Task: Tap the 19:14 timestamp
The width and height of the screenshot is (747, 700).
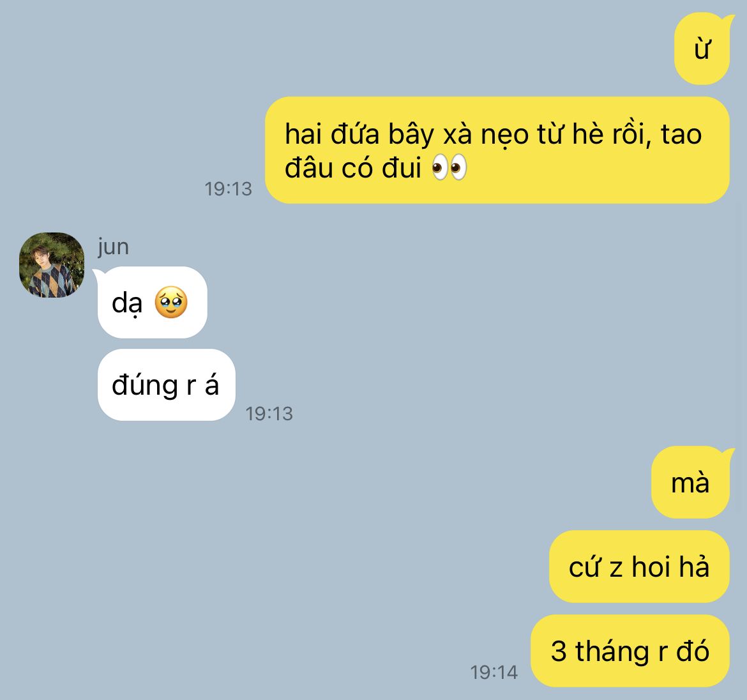Action: click(x=494, y=673)
